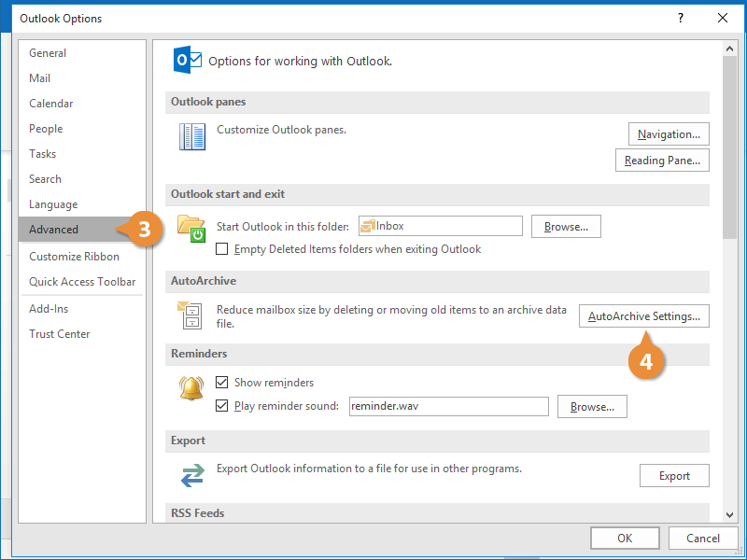Screen dimensions: 747x560
Task: Click the reminder.wav sound file field
Action: pos(449,406)
